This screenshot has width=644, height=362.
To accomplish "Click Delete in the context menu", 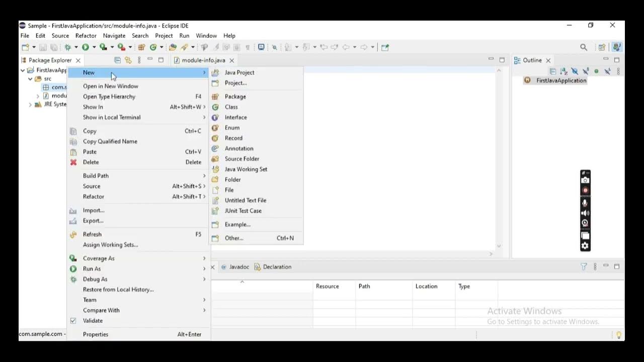I will [x=138, y=162].
